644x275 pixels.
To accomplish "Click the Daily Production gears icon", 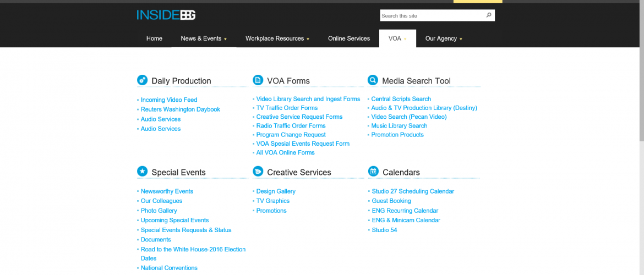I will [142, 80].
